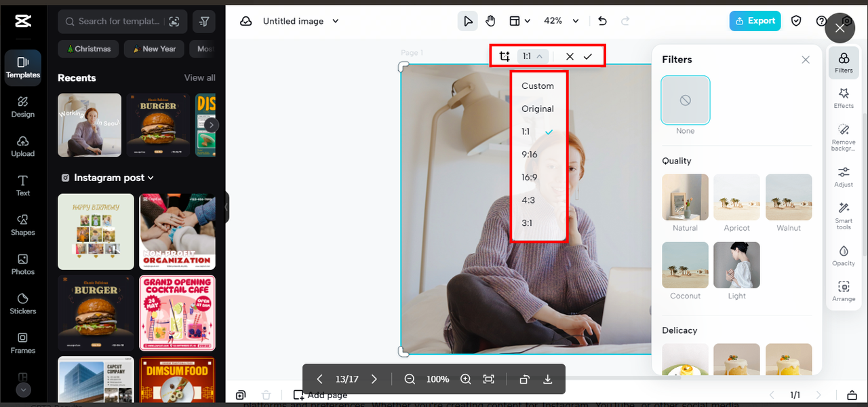The width and height of the screenshot is (868, 407).
Task: Apply the Light filter
Action: (x=737, y=265)
